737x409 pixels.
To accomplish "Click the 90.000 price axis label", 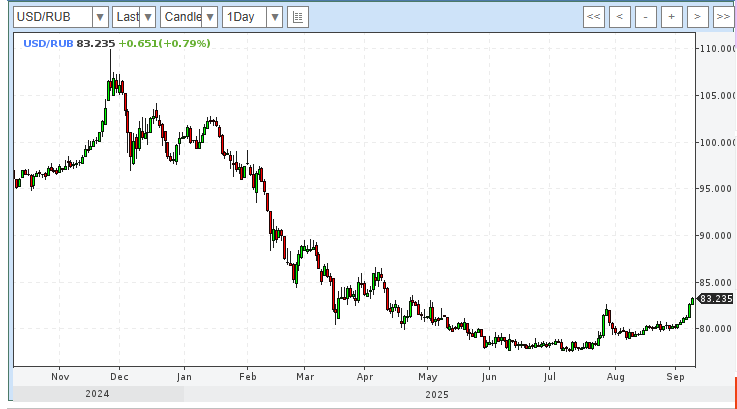I will pyautogui.click(x=716, y=236).
